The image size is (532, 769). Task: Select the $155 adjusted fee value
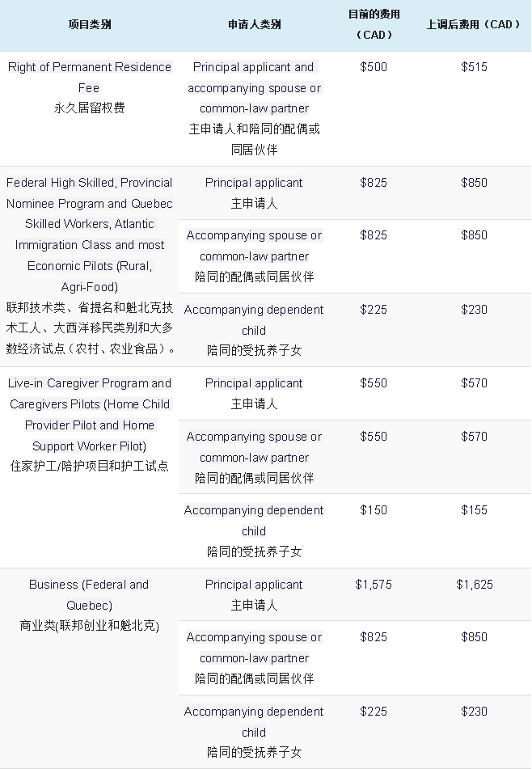(x=474, y=510)
